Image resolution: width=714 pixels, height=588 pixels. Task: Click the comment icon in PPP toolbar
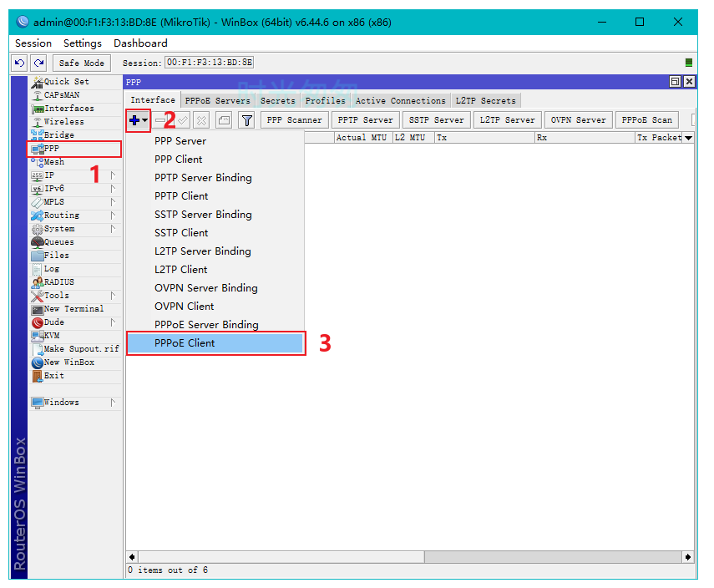[x=224, y=121]
